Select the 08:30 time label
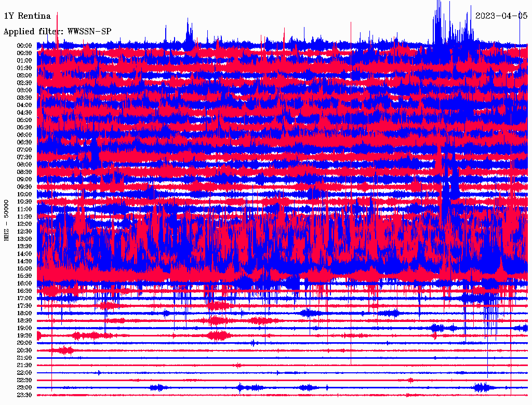Image resolution: width=532 pixels, height=405 pixels. (24, 172)
